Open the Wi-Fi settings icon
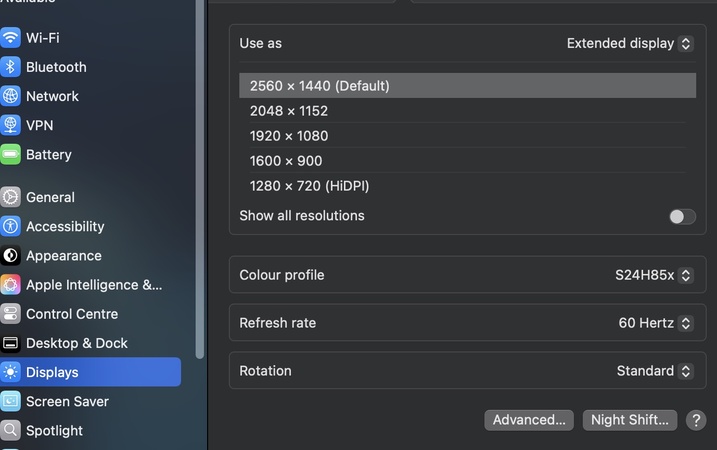The image size is (717, 450). click(10, 38)
